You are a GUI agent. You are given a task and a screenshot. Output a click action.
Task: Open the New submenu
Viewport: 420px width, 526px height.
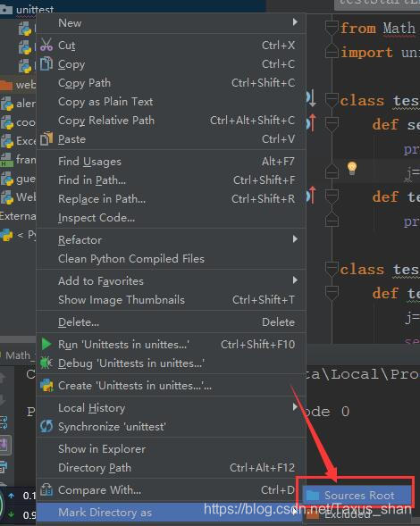click(171, 23)
